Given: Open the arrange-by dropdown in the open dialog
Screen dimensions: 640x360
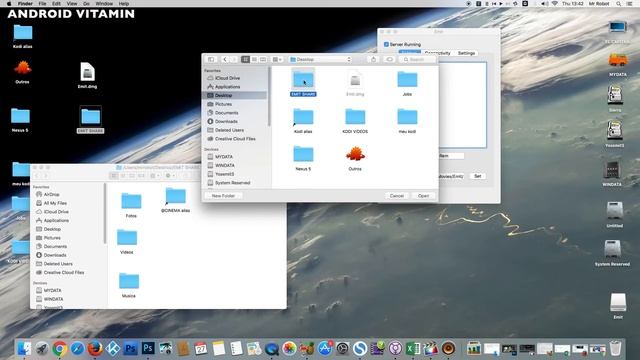Looking at the screenshot, I should [x=277, y=60].
